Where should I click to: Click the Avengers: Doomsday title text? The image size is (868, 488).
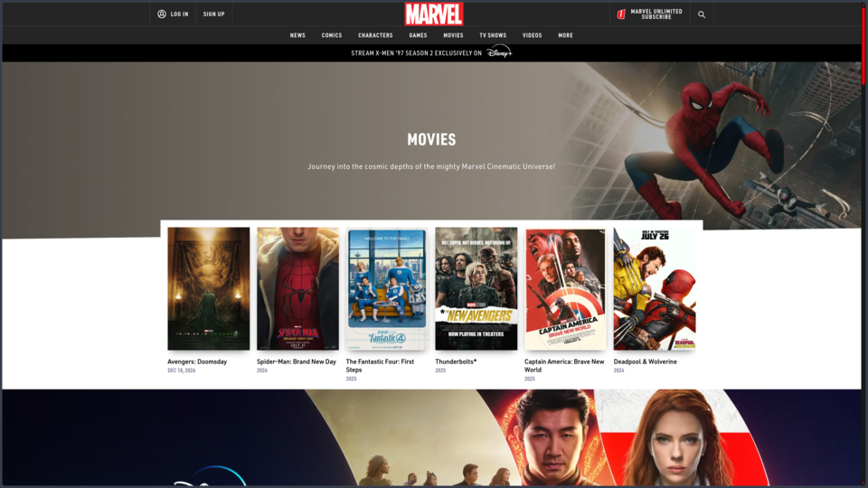197,361
